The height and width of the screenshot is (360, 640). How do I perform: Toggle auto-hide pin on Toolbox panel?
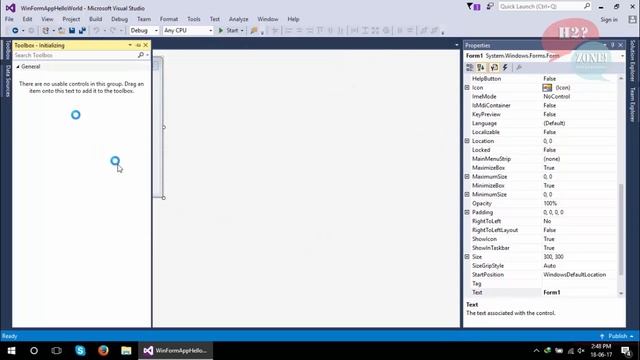[x=138, y=45]
